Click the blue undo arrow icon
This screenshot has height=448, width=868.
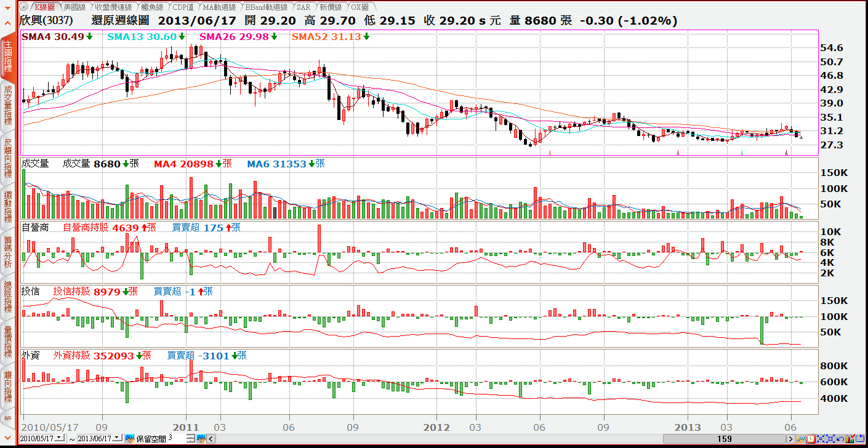pyautogui.click(x=840, y=439)
